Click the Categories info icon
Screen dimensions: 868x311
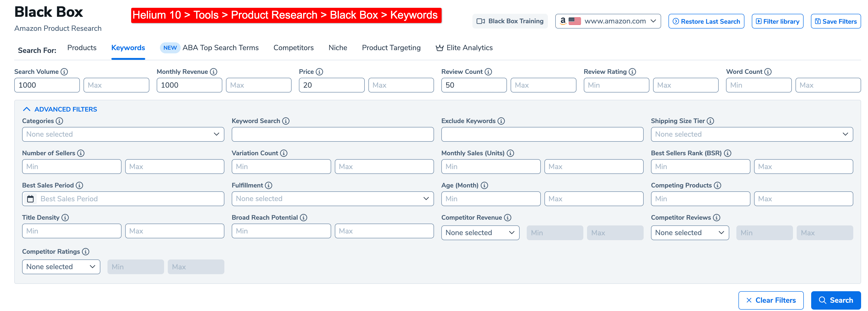tap(59, 121)
